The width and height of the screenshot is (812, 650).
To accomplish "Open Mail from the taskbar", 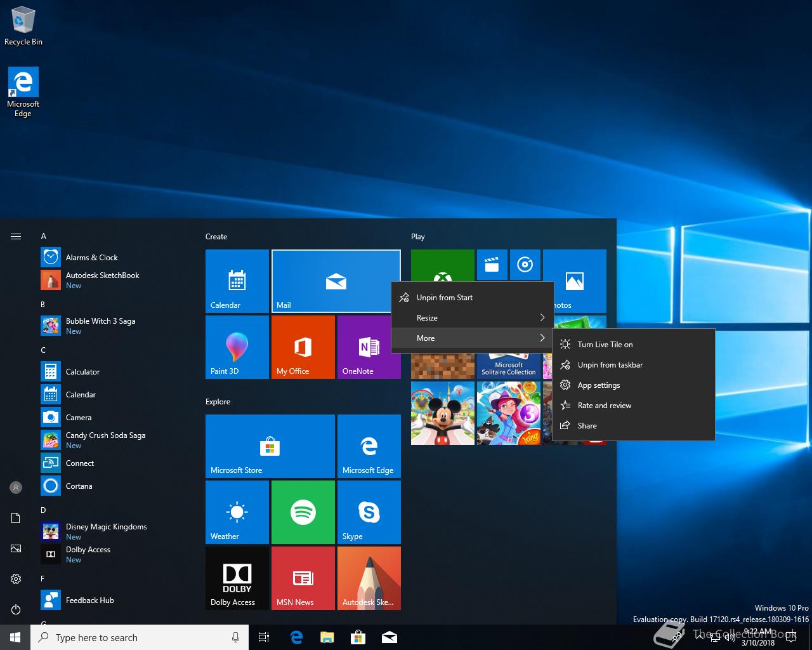I will 390,637.
